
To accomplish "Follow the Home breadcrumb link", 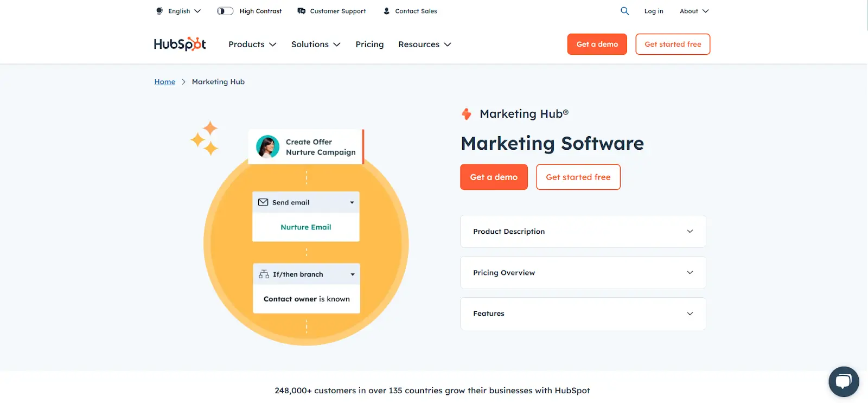I will (165, 81).
